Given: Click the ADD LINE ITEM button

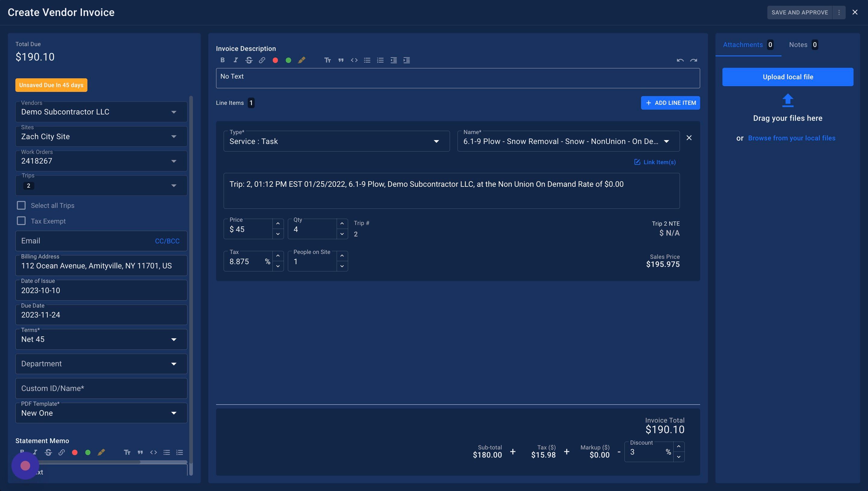Looking at the screenshot, I should [x=670, y=103].
